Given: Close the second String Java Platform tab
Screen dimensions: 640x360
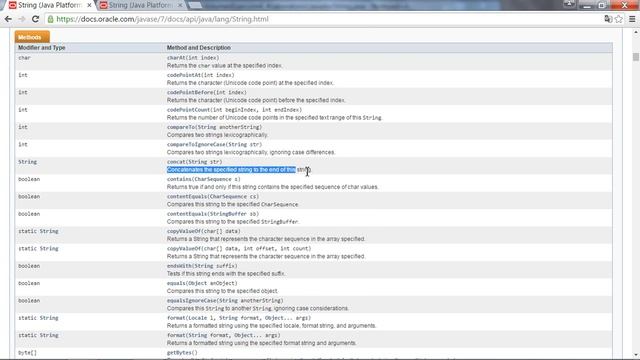Looking at the screenshot, I should (180, 5).
